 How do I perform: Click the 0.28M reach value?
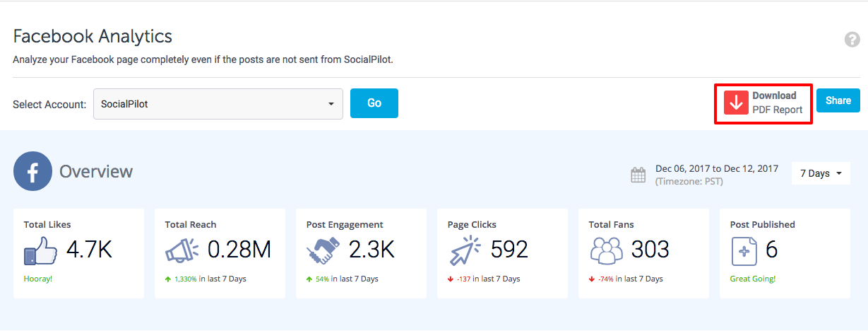tap(239, 249)
